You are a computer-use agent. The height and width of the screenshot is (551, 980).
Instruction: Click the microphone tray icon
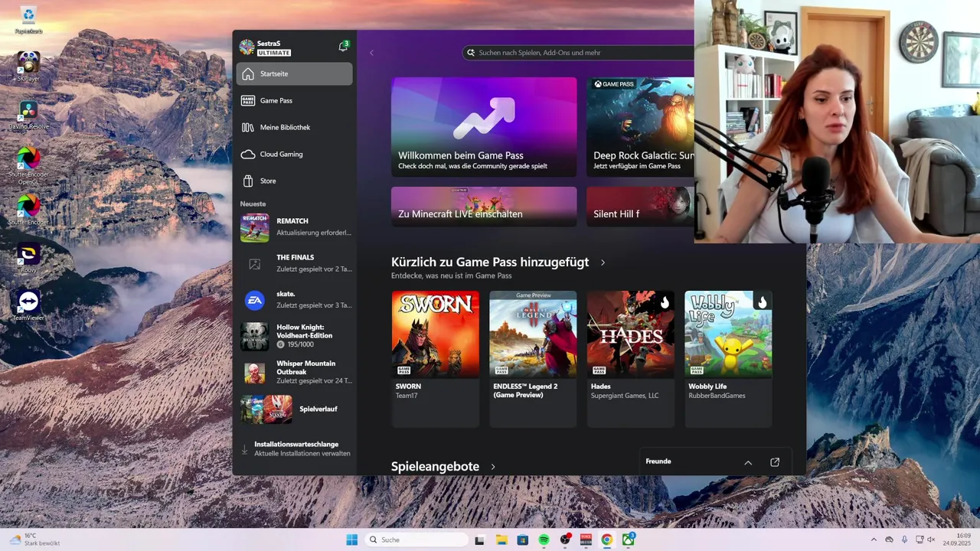904,540
